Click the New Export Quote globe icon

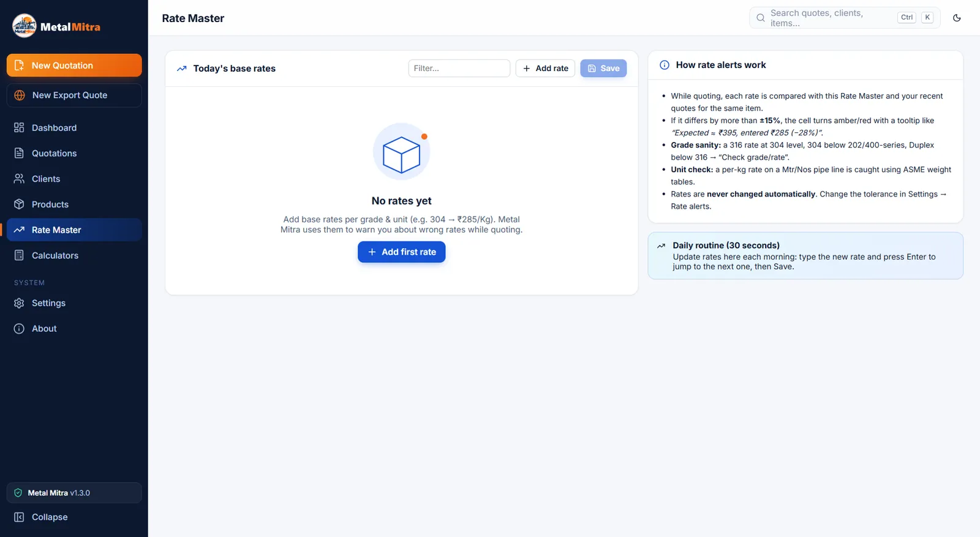(20, 95)
